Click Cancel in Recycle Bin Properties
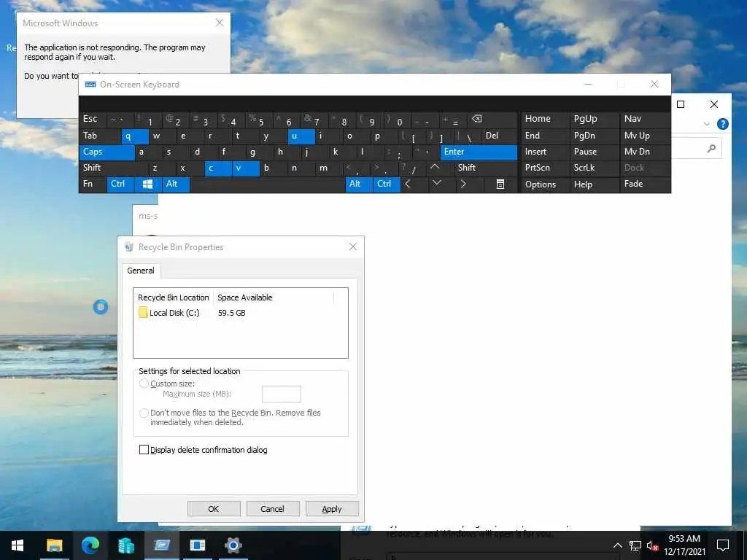 tap(273, 508)
